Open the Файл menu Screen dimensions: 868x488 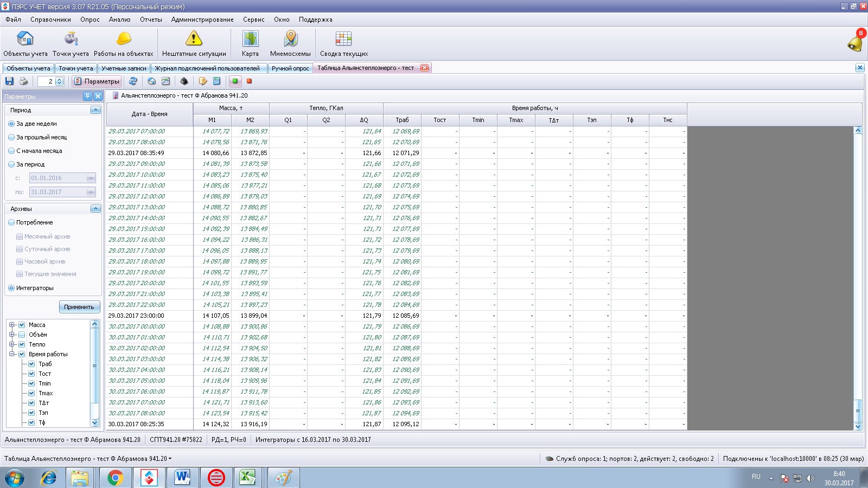point(14,20)
